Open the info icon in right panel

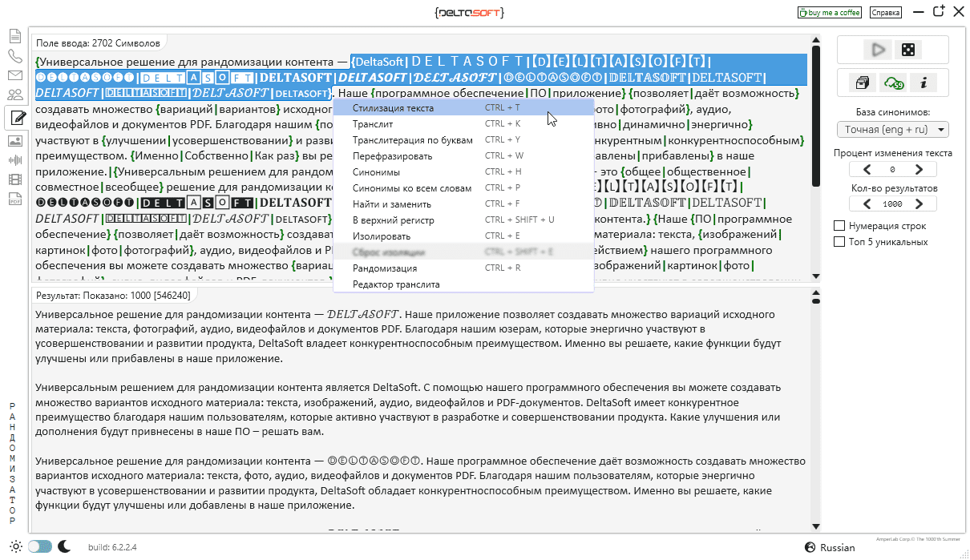(x=924, y=83)
